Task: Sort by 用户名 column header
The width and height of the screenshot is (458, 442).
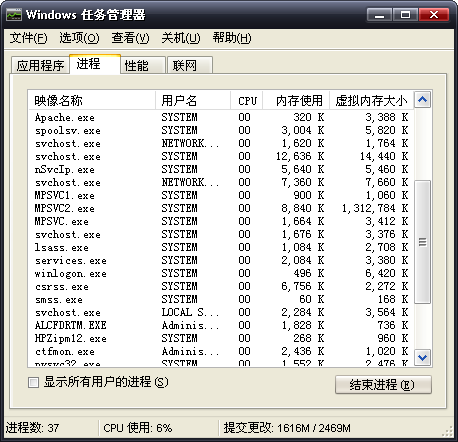Action: (193, 100)
